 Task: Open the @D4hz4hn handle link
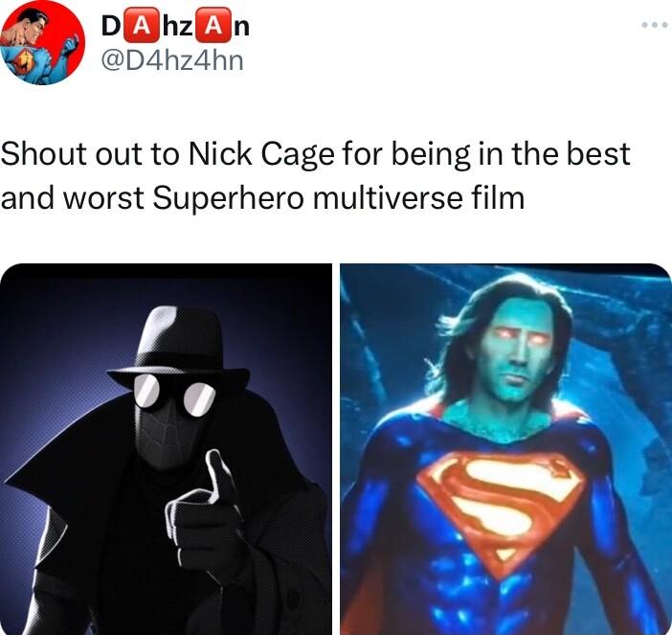coord(172,60)
